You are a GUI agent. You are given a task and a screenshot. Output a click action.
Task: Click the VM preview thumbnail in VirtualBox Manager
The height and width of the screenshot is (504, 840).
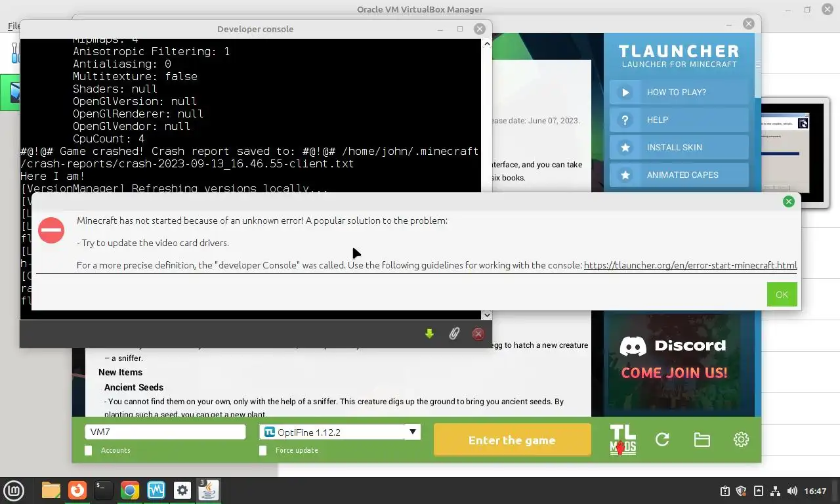click(792, 152)
